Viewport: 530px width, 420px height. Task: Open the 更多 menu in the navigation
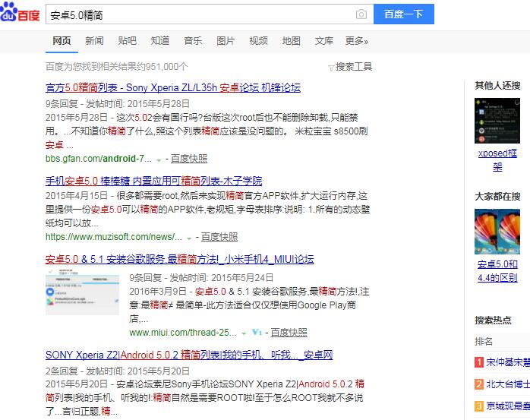pos(356,41)
